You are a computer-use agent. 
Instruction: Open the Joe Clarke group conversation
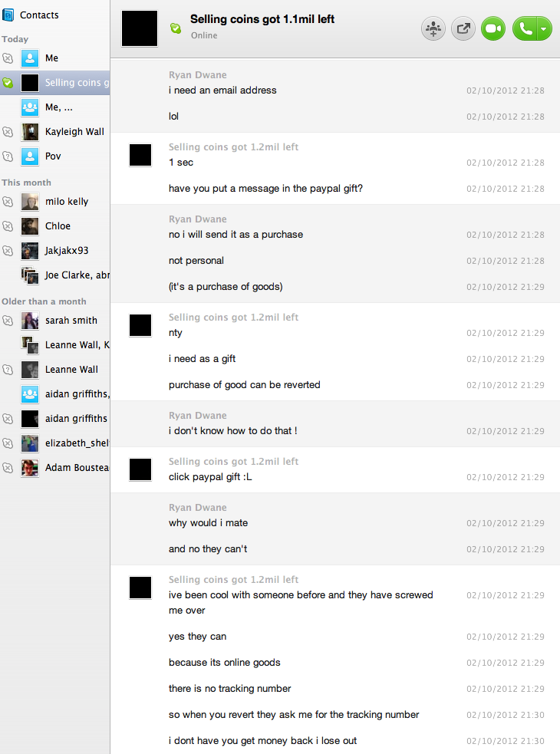(54, 275)
